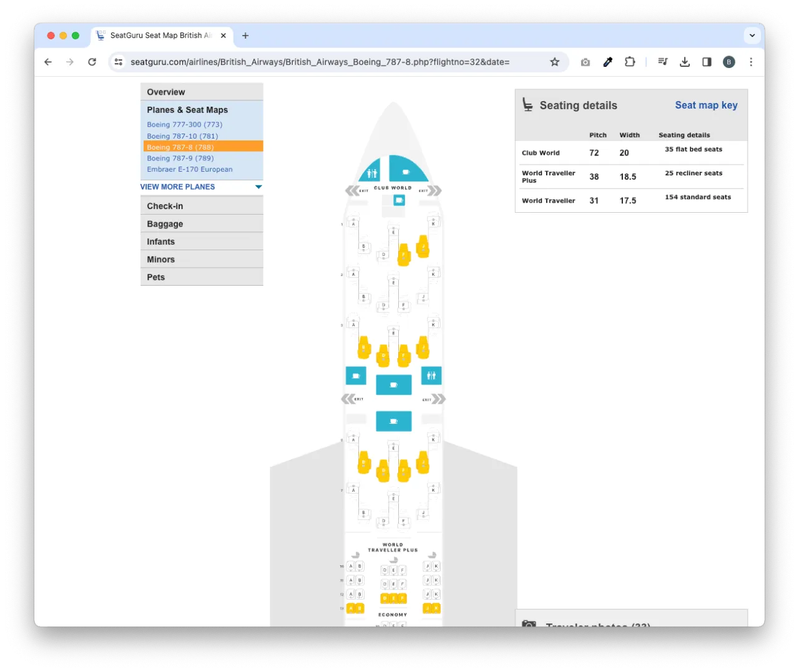Click the VIEW MORE PLANES link text
This screenshot has height=672, width=799.
click(x=177, y=187)
